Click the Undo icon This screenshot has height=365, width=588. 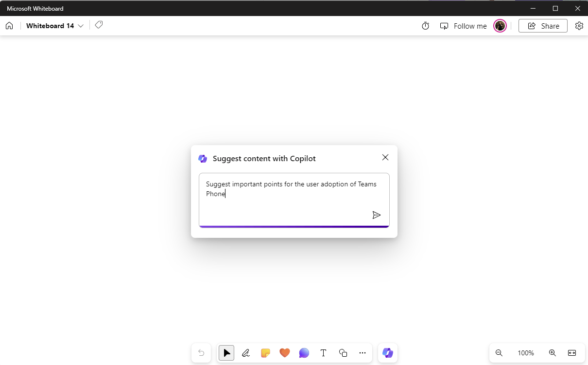201,353
